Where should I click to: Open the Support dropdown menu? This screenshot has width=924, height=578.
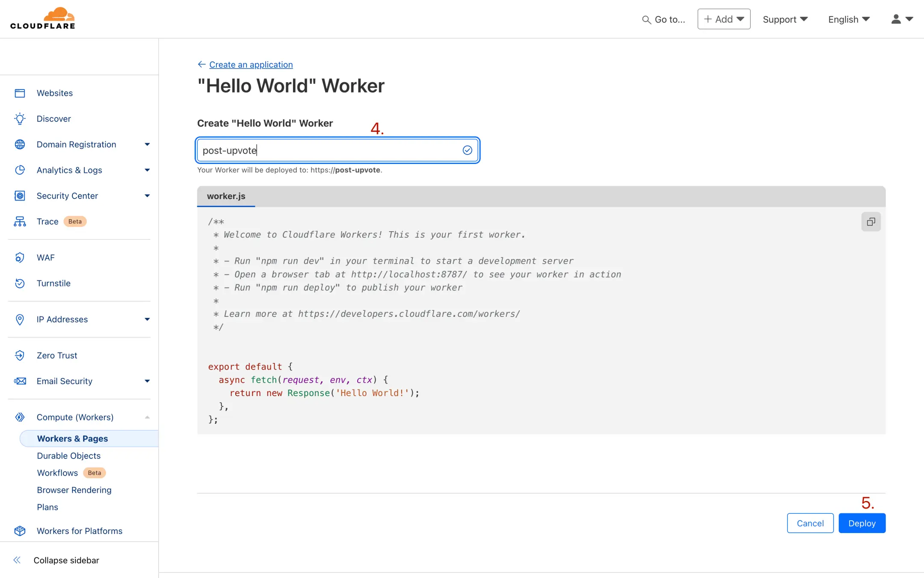pos(785,19)
